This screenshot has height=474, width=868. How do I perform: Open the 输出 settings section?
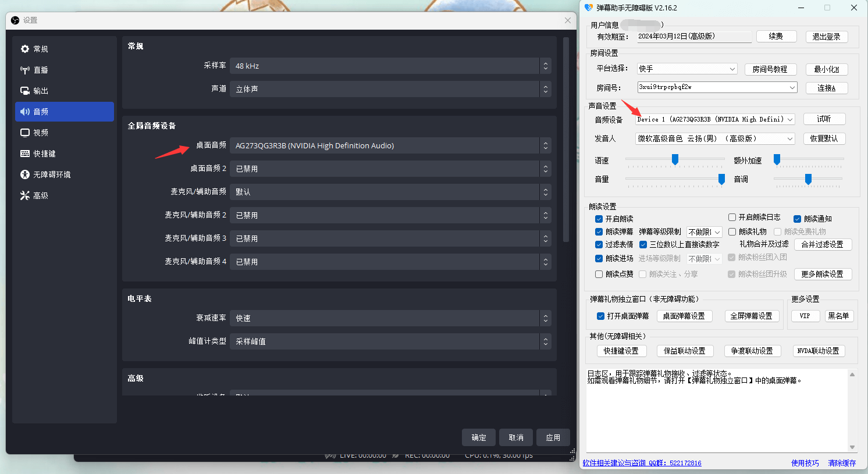(64, 91)
